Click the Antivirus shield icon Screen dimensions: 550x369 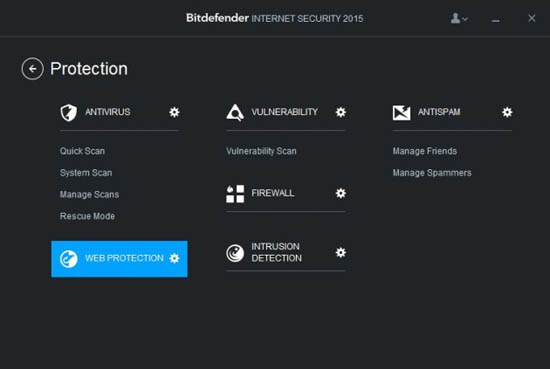point(68,113)
